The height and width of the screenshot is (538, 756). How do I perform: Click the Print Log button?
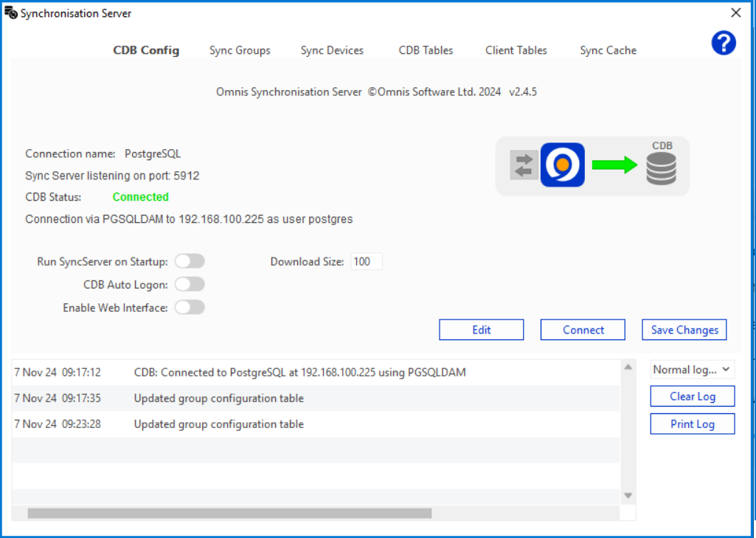point(693,424)
